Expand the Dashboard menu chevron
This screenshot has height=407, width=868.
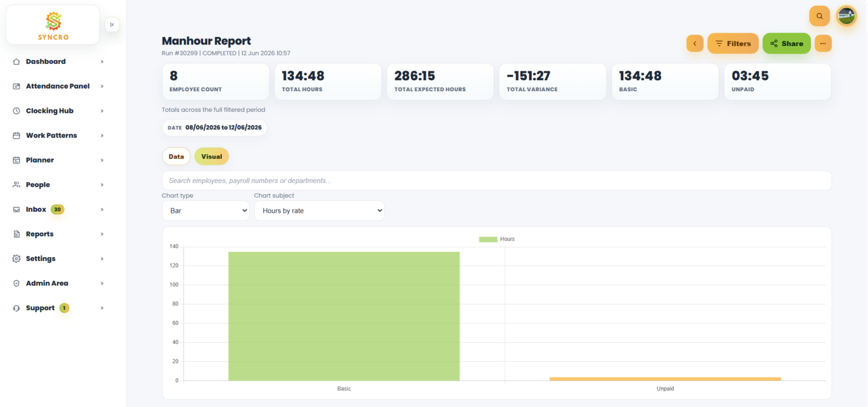tap(102, 62)
